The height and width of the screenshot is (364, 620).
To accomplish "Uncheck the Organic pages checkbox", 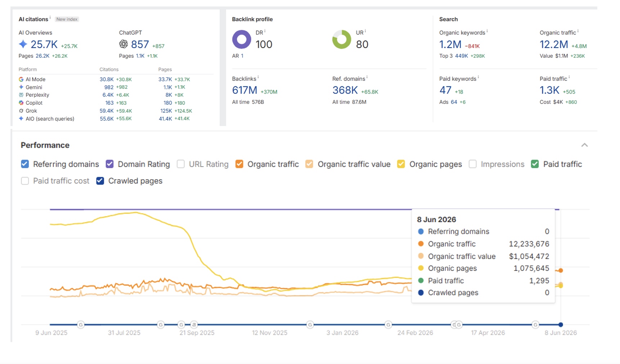I will pos(401,164).
